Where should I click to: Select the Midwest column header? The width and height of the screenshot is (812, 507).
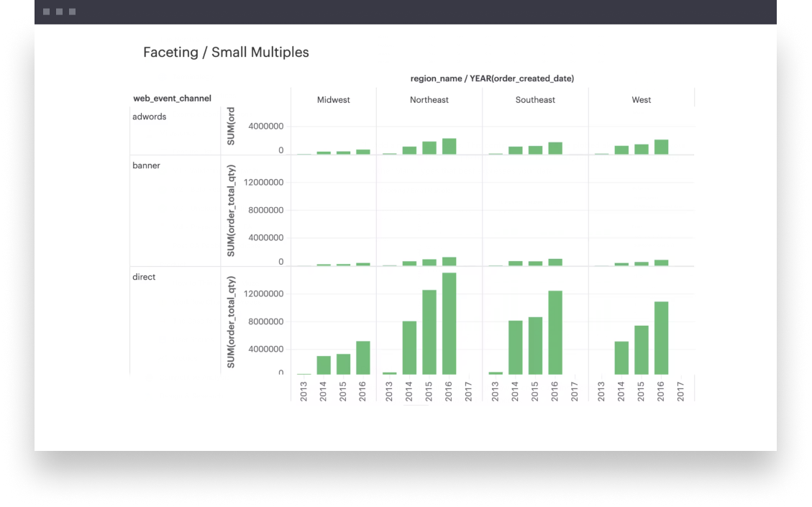pyautogui.click(x=333, y=100)
